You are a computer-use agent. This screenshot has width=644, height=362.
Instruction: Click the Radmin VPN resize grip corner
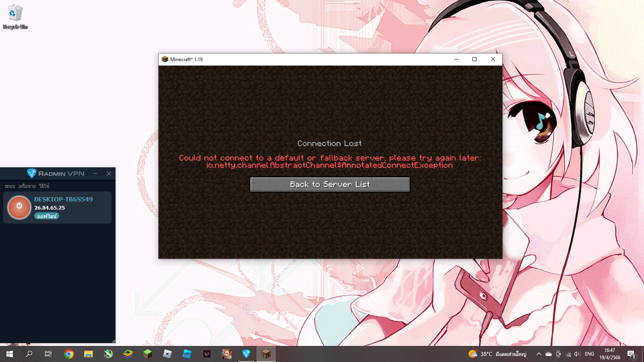coord(114,341)
